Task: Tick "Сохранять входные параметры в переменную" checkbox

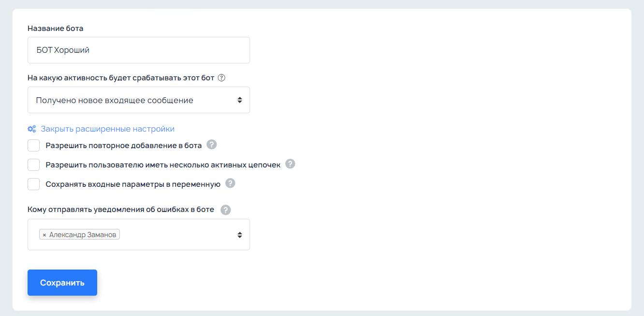Action: 34,184
